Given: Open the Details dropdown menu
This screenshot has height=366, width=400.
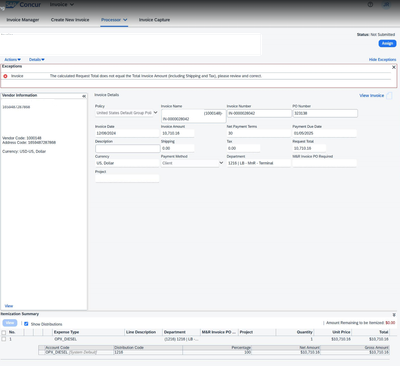Looking at the screenshot, I should [37, 60].
